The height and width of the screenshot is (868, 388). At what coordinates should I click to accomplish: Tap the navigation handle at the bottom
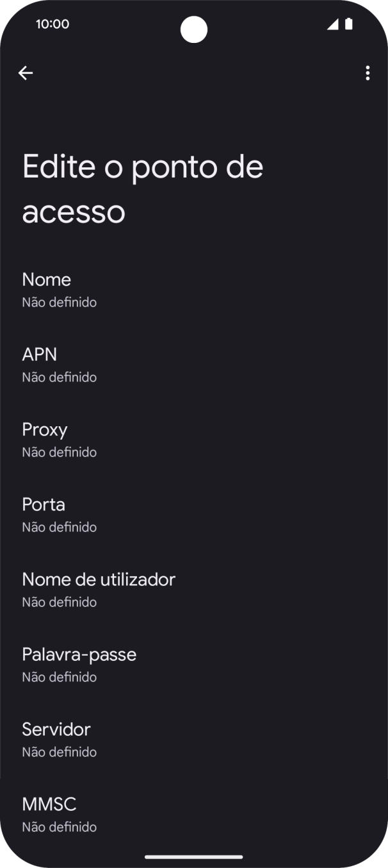pos(194,856)
